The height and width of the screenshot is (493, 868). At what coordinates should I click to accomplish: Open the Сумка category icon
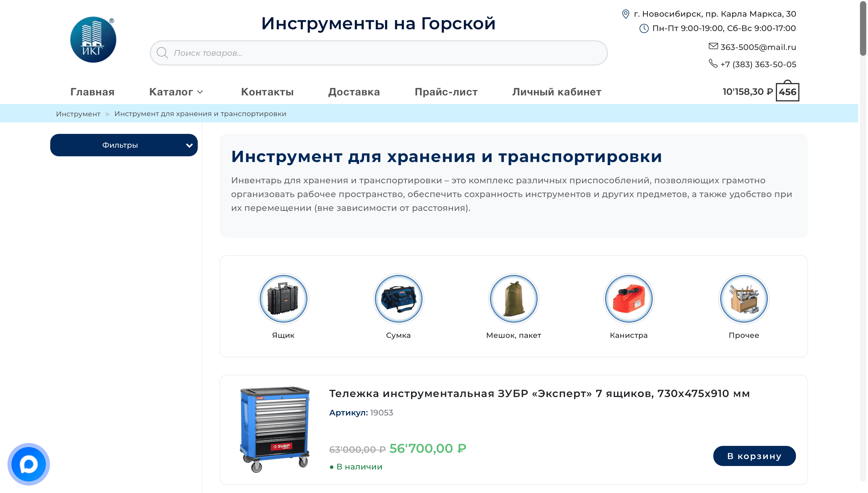[x=398, y=299]
